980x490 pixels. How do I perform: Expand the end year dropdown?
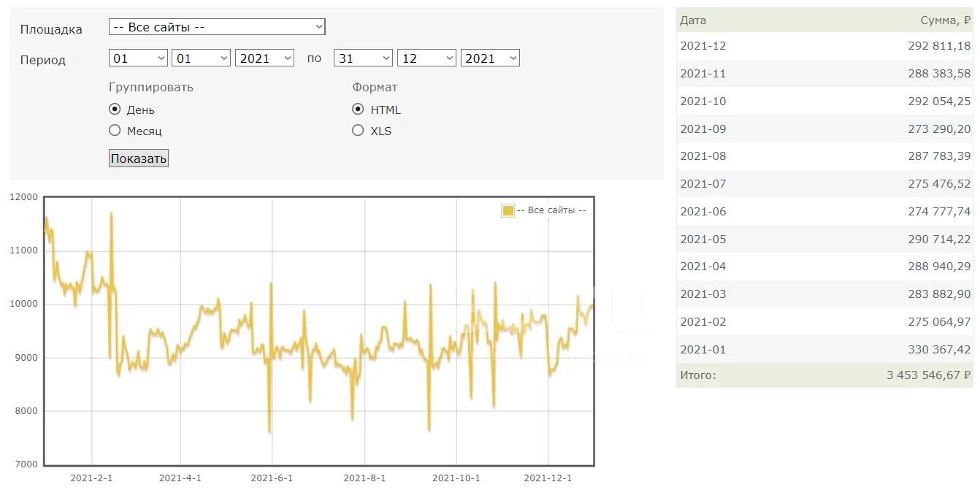490,58
